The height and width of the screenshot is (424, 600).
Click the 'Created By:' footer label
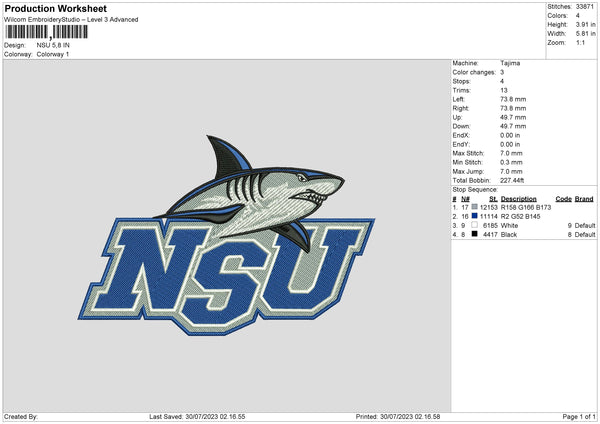(x=21, y=417)
